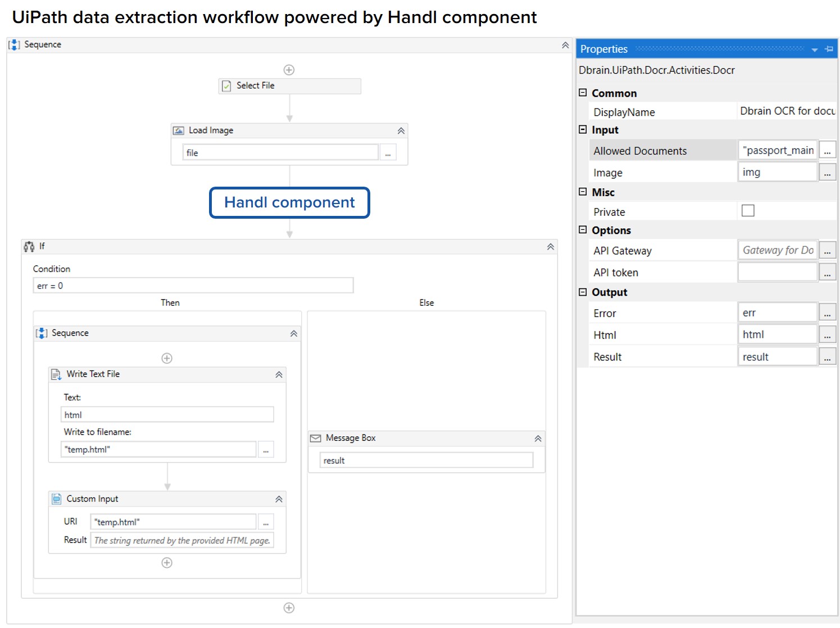
Task: Click the Write to filename field
Action: (158, 449)
